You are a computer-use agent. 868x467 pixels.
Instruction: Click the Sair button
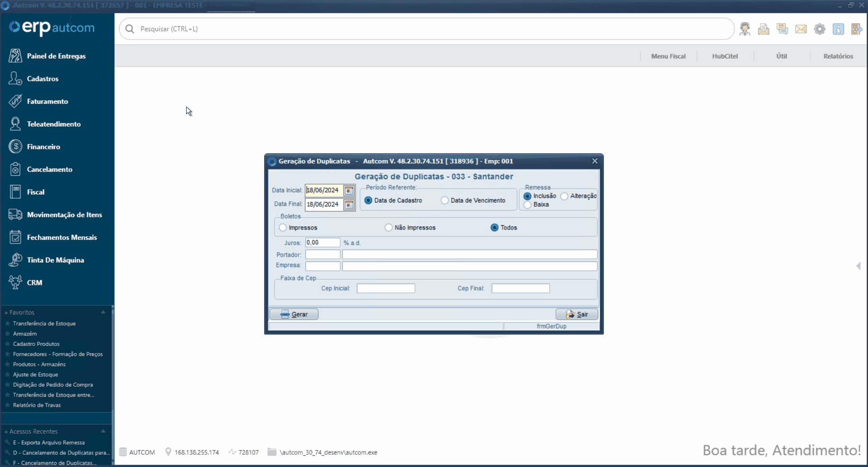(x=577, y=314)
